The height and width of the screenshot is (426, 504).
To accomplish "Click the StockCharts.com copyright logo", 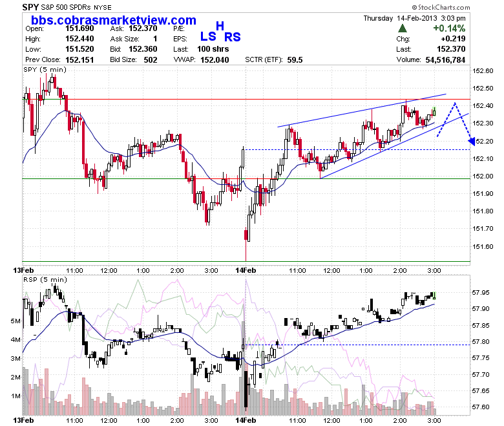I will [x=441, y=7].
